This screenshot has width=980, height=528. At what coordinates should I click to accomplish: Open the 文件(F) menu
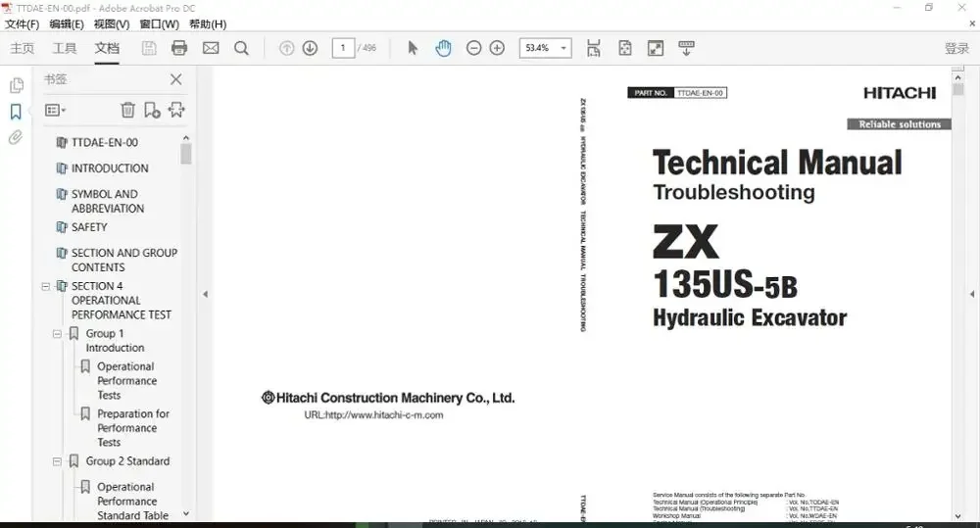tap(22, 24)
